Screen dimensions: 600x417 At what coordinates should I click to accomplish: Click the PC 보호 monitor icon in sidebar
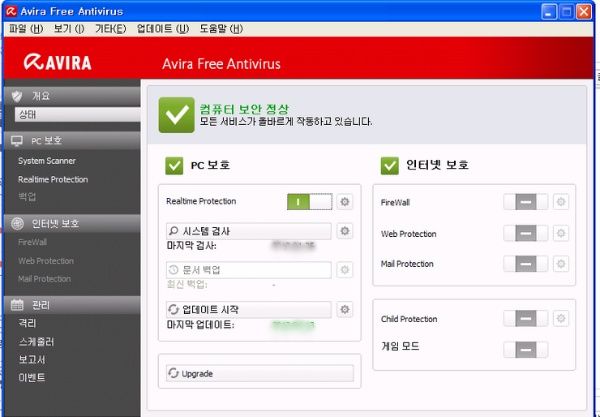click(x=17, y=141)
